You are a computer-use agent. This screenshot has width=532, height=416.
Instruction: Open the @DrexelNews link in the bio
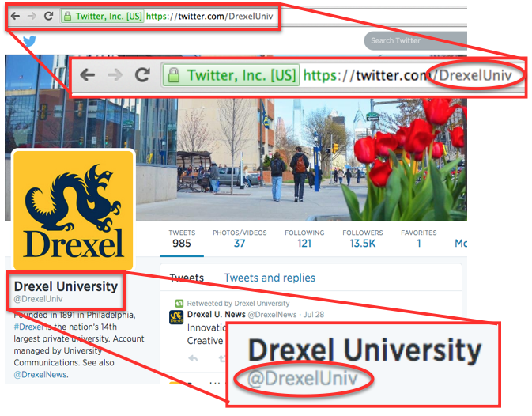click(x=40, y=375)
